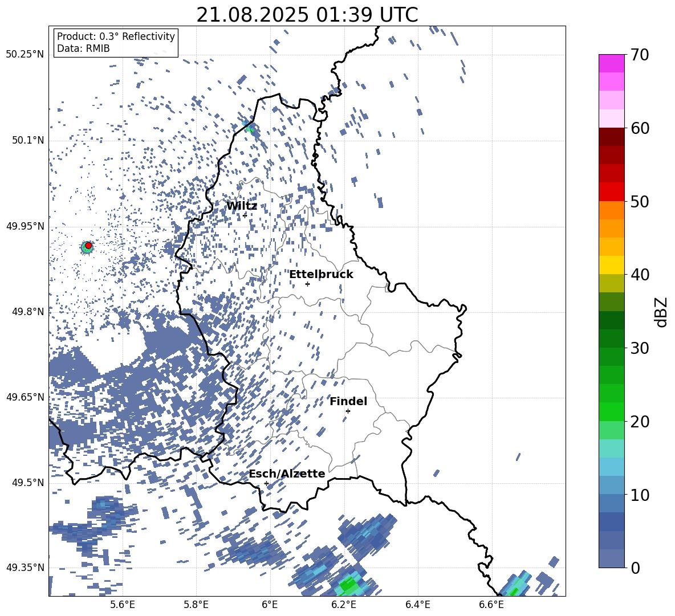This screenshot has width=675, height=616.
Task: Click the Wiltz city label
Action: click(x=242, y=206)
